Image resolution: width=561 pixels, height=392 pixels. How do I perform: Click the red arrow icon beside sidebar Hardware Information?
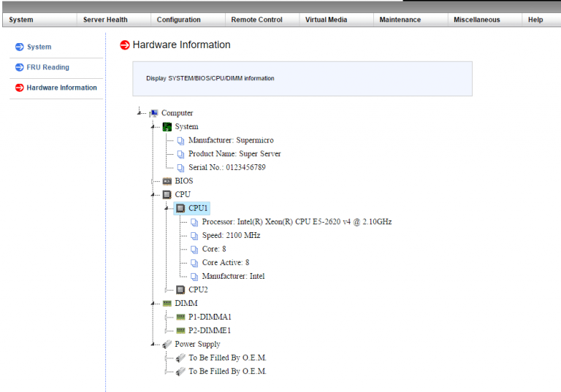[19, 88]
